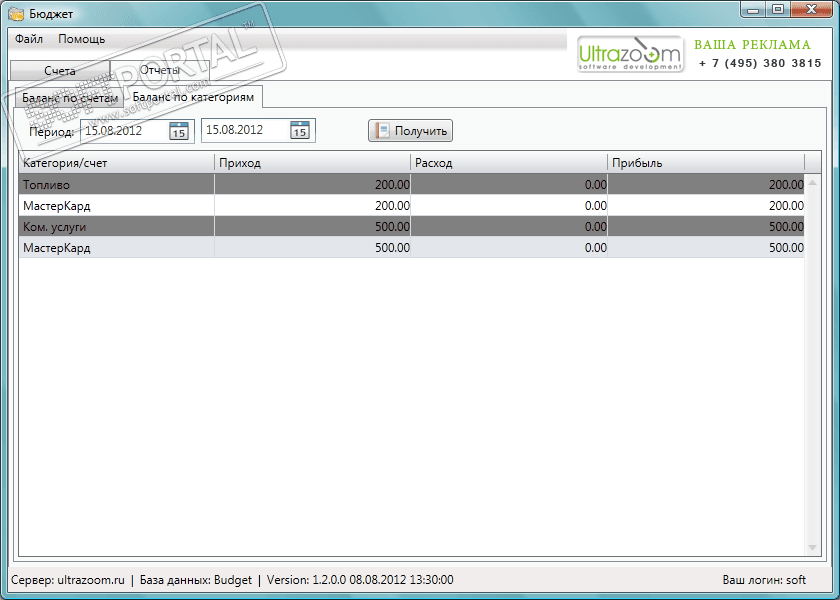The height and width of the screenshot is (600, 840).
Task: Click Прибыль value 200.00 in Топливо row
Action: click(x=786, y=185)
